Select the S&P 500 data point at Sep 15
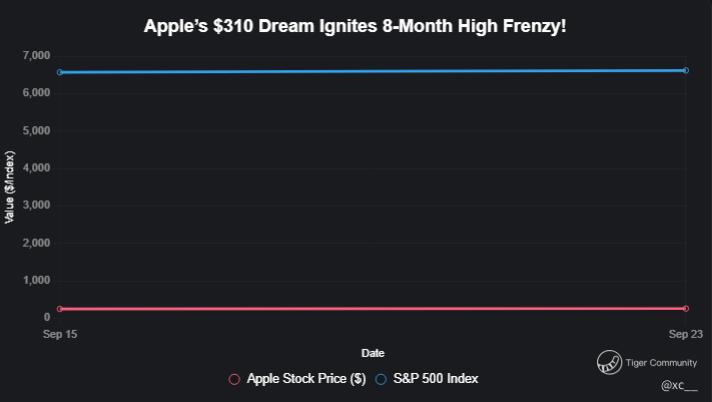Viewport: 712px width, 402px height. 60,72
